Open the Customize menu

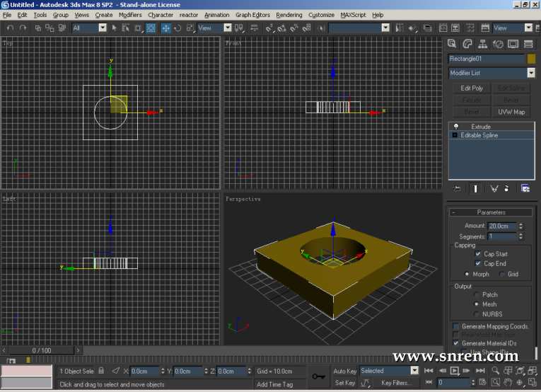321,15
